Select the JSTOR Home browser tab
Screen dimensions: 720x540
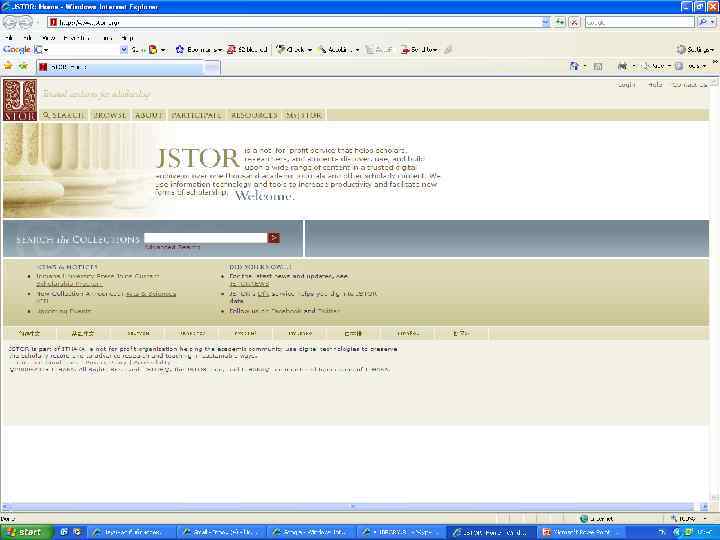click(120, 67)
